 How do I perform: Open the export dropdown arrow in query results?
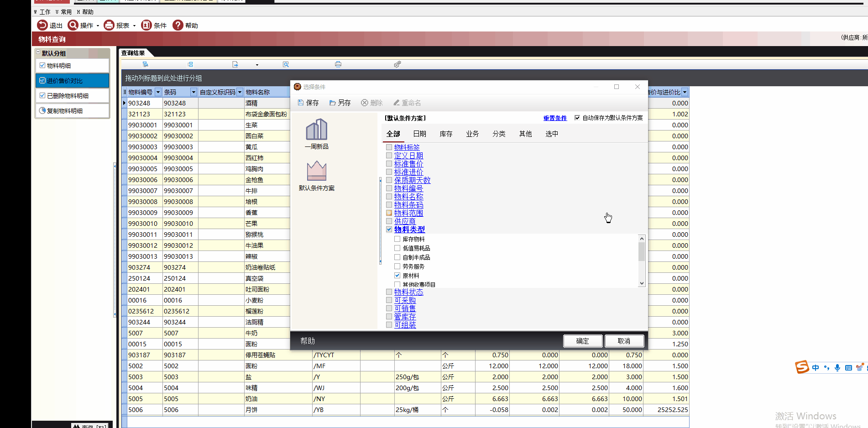click(x=257, y=65)
